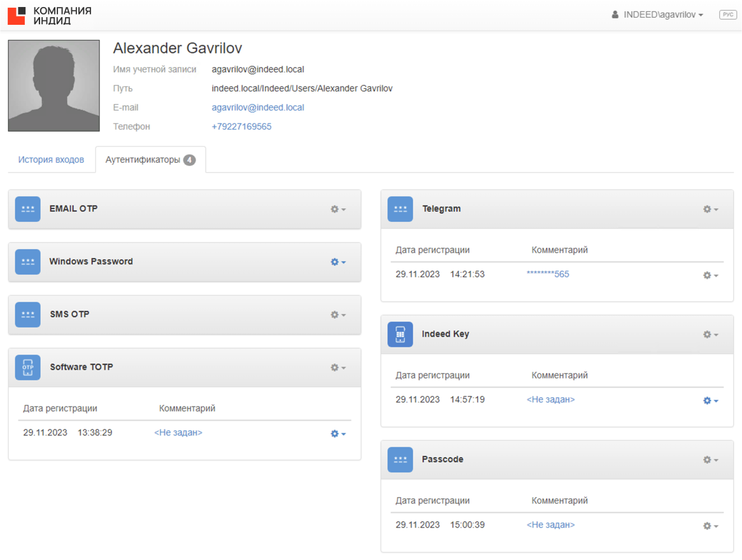Click the Indeed Key Дата регистрации header

[x=432, y=375]
